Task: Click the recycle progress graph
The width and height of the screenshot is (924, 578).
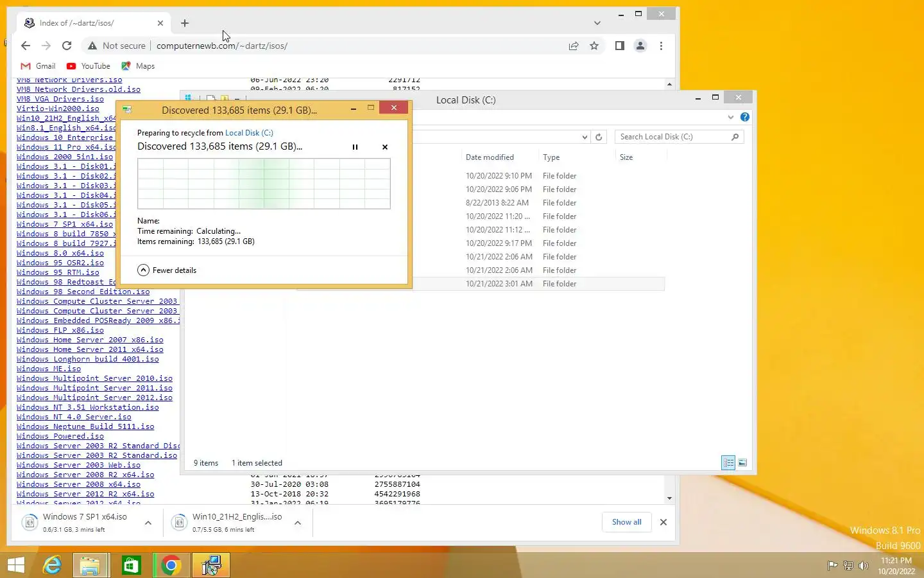Action: 264,184
